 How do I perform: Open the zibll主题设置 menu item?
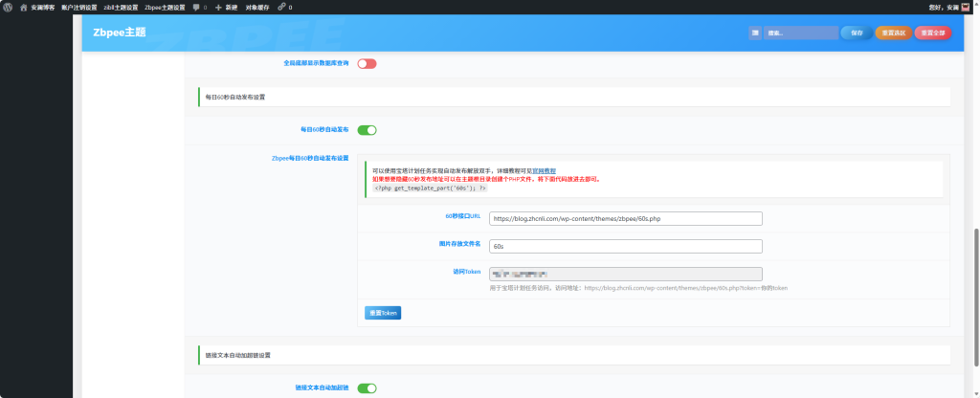(x=121, y=7)
